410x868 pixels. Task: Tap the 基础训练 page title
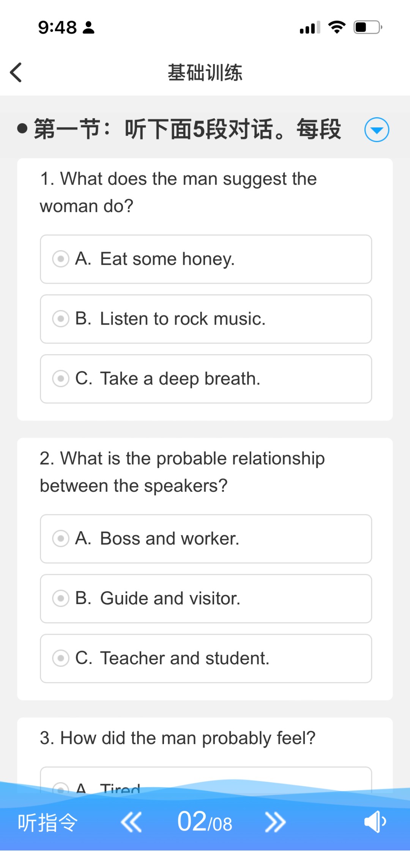pyautogui.click(x=205, y=72)
